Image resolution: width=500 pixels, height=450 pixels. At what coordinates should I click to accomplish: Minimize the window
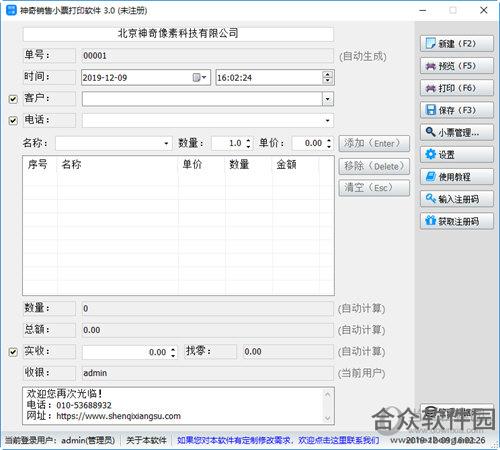tap(423, 10)
